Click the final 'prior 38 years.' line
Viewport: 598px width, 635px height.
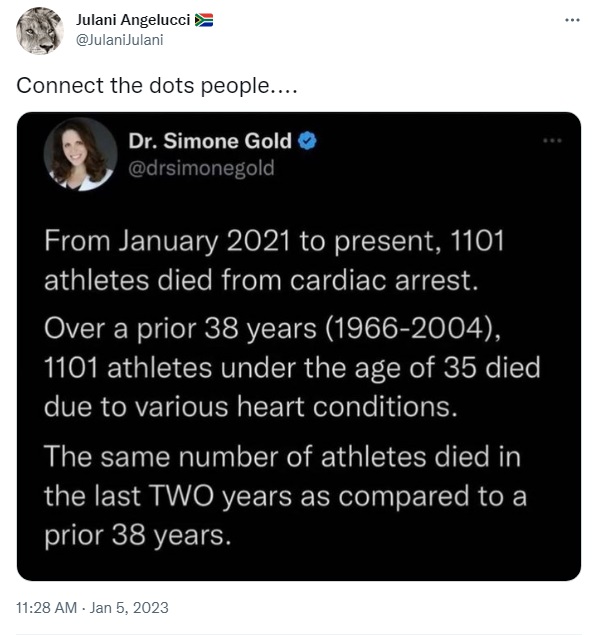click(x=138, y=535)
